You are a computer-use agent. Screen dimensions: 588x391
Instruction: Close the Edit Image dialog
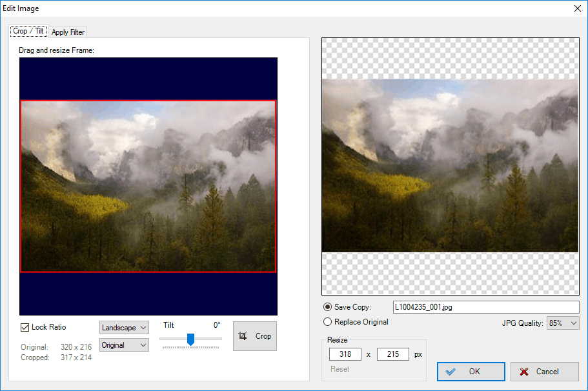tap(578, 8)
